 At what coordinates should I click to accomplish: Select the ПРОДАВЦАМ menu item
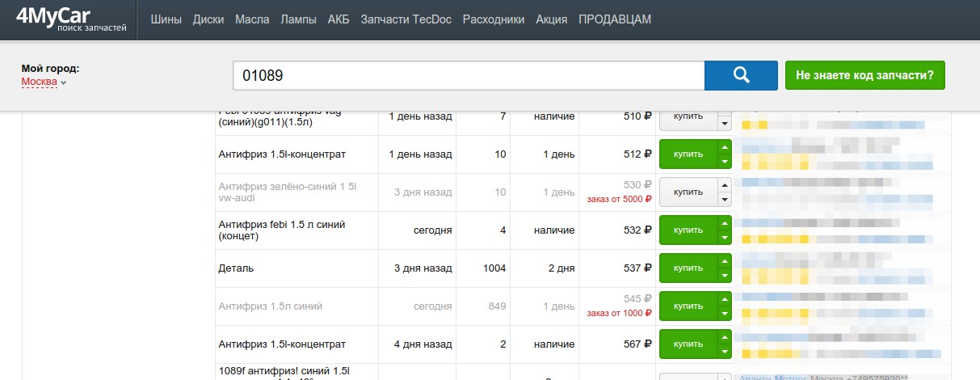pos(615,19)
